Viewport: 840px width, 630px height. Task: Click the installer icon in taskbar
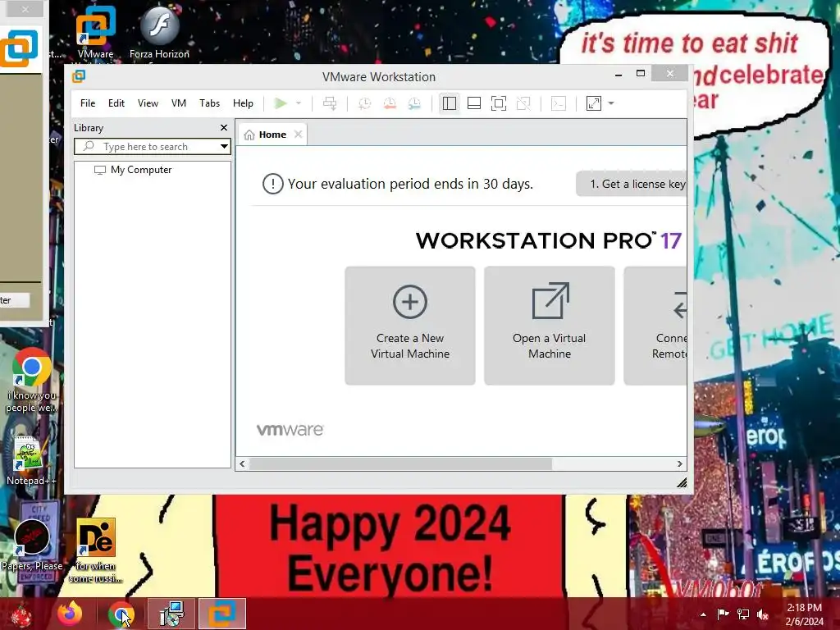(x=171, y=614)
